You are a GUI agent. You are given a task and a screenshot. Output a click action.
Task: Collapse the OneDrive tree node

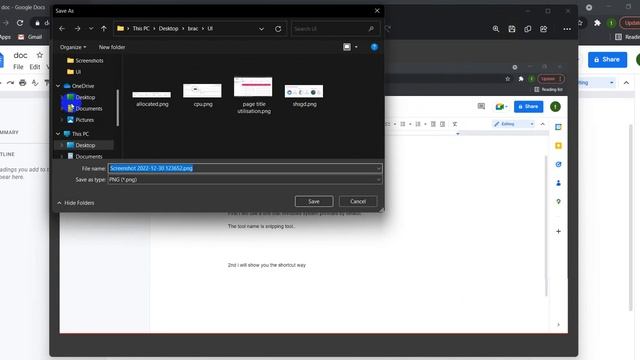coord(58,86)
